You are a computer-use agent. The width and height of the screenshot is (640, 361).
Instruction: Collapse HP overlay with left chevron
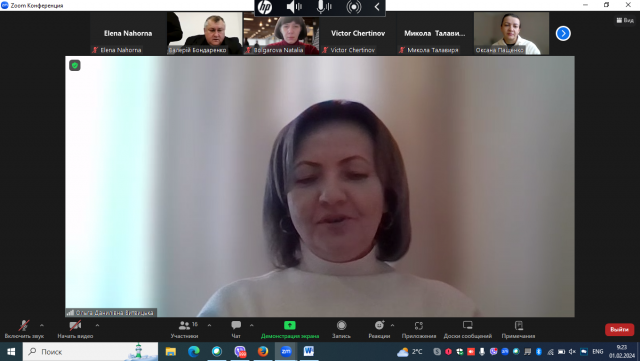tap(377, 7)
